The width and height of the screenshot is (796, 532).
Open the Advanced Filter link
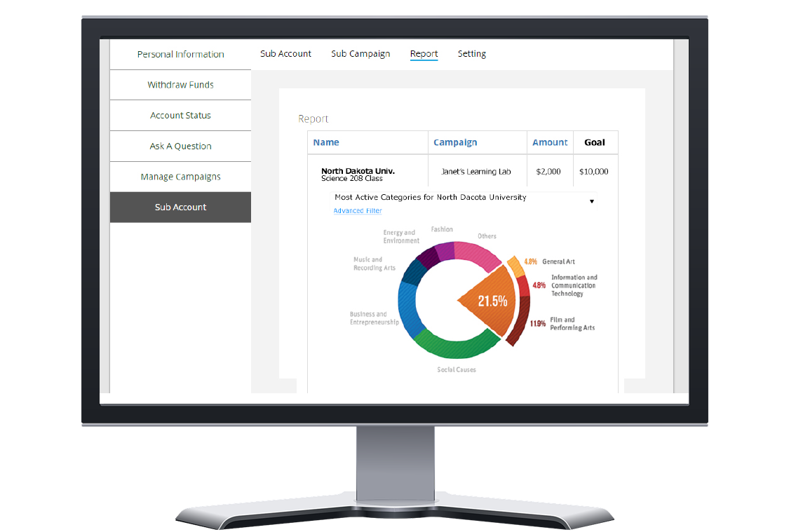(358, 211)
